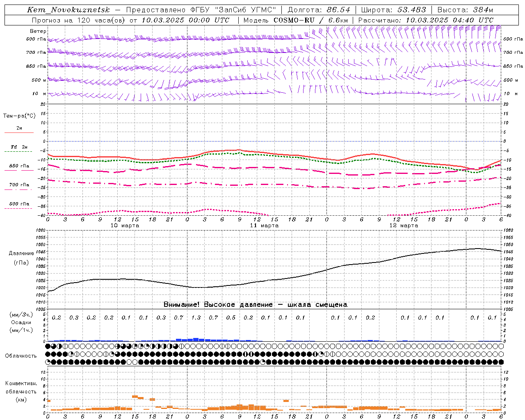The image size is (525, 420).
Task: Click the '2м' temperature legend label
Action: [x=19, y=128]
